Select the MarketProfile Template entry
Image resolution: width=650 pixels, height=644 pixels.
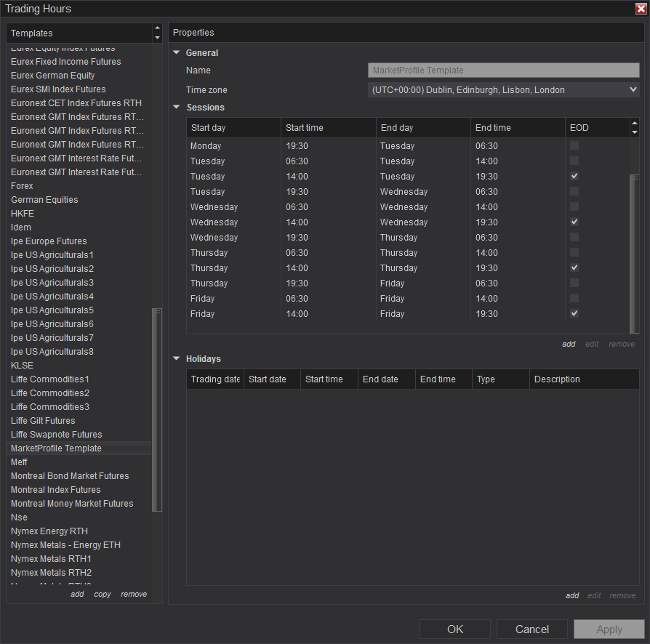click(x=79, y=448)
